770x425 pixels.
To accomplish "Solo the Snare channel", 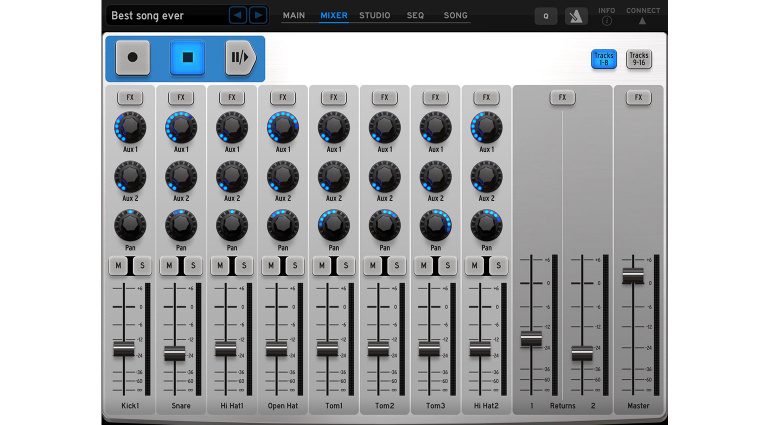I will [x=192, y=266].
